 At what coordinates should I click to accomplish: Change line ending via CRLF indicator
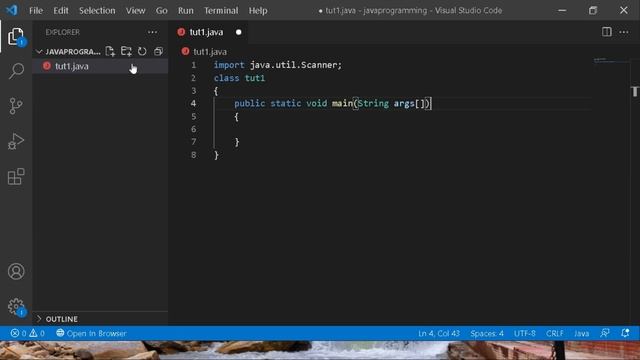[x=554, y=333]
